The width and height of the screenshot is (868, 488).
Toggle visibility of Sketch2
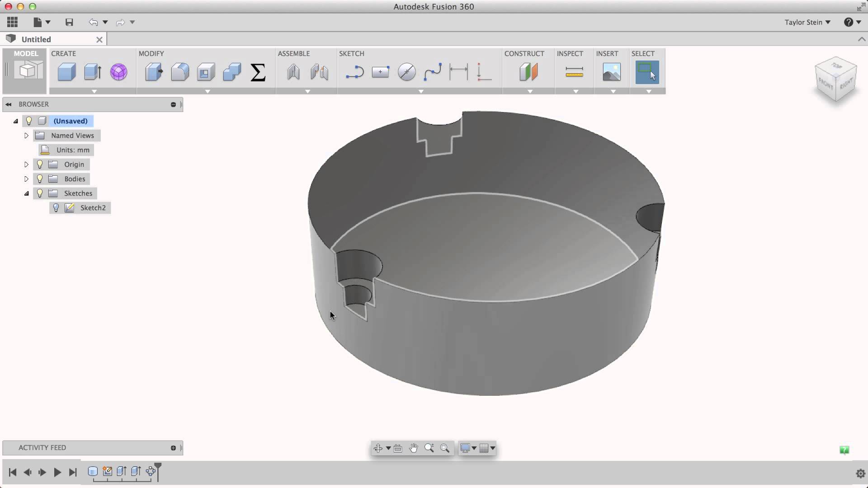(x=56, y=208)
